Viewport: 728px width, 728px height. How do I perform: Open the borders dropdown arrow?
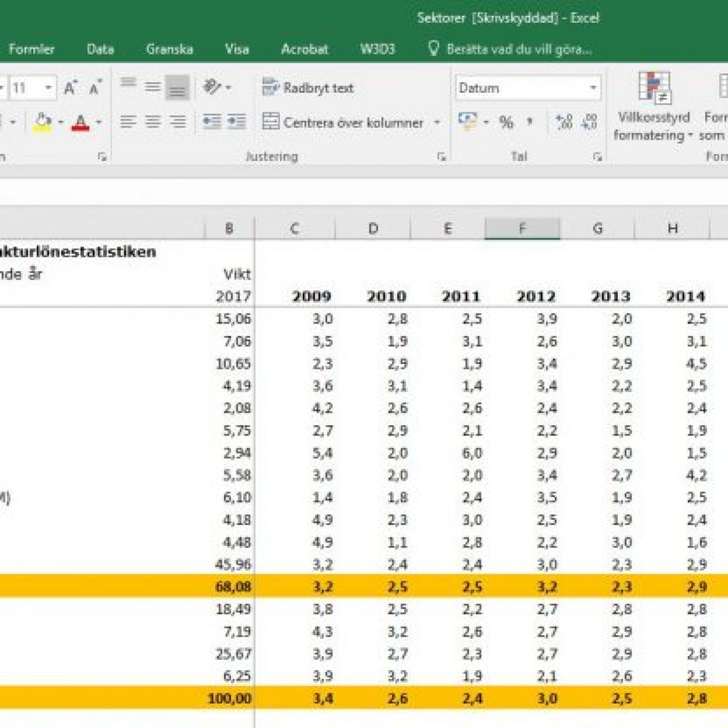(x=13, y=122)
